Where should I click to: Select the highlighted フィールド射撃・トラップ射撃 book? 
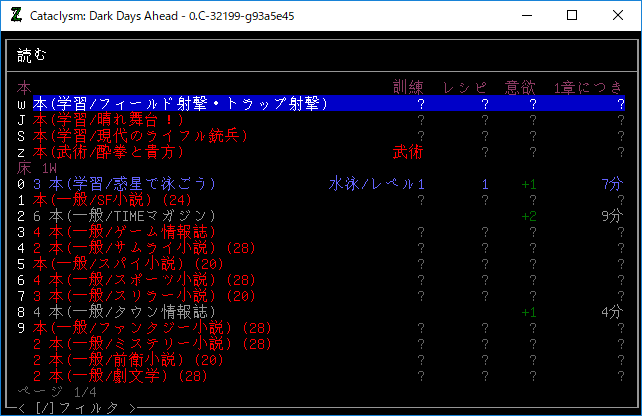click(180, 103)
